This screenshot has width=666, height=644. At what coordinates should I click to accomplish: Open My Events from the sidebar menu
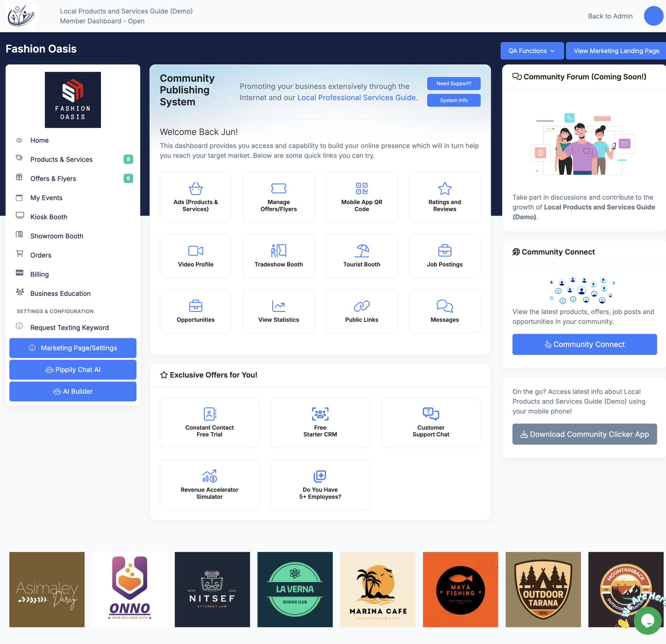point(46,198)
